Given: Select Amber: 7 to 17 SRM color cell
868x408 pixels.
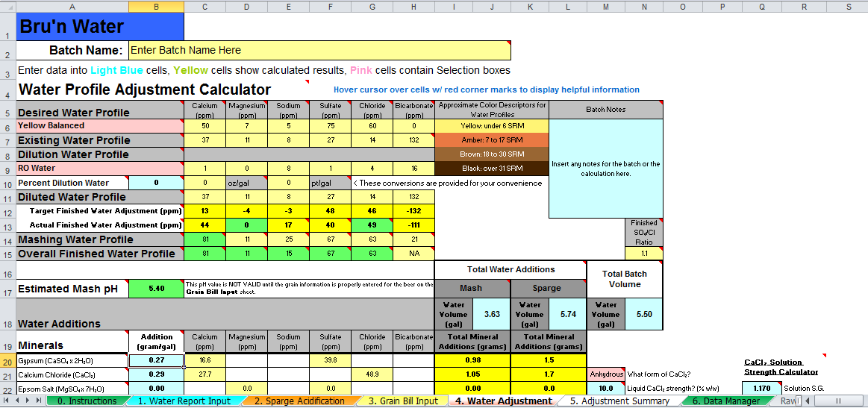Looking at the screenshot, I should [492, 140].
